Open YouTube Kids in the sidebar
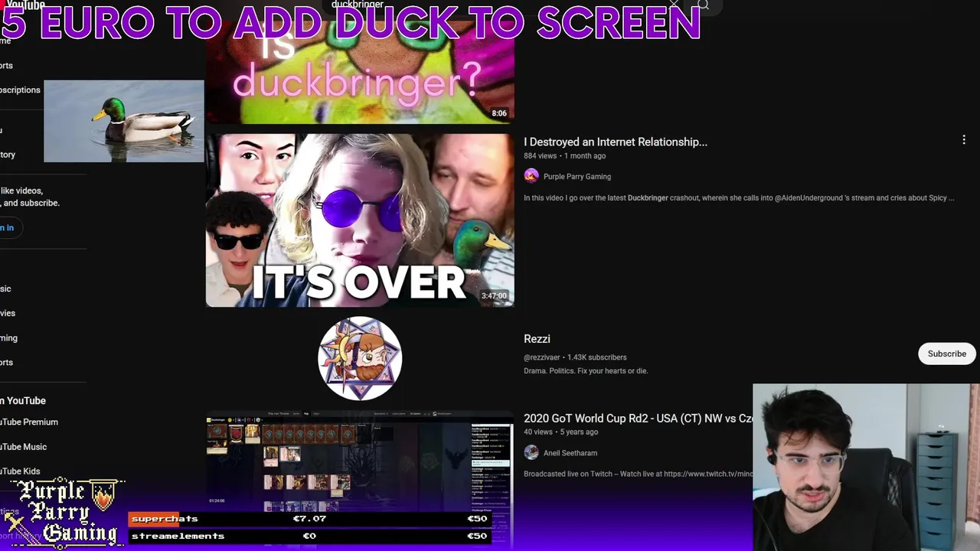The width and height of the screenshot is (980, 551). tap(21, 471)
